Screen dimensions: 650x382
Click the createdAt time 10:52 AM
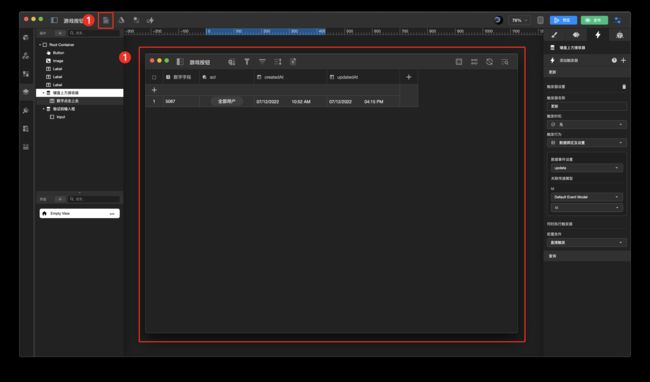click(x=301, y=102)
